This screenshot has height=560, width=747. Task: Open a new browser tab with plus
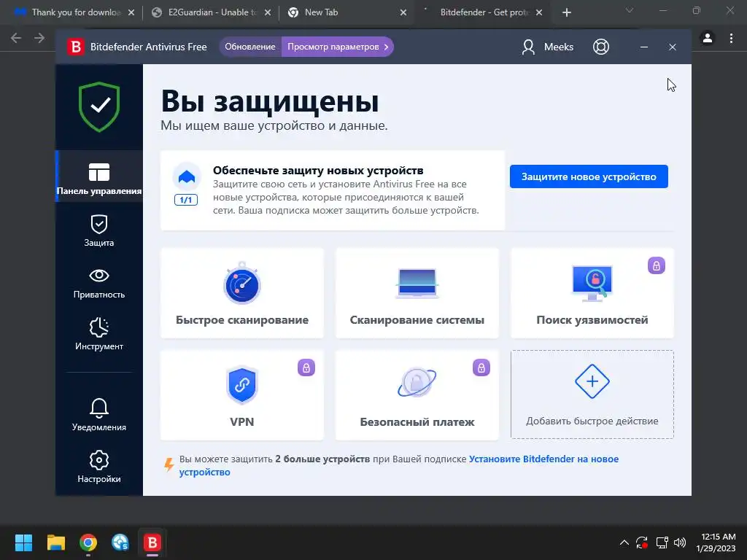click(x=566, y=12)
